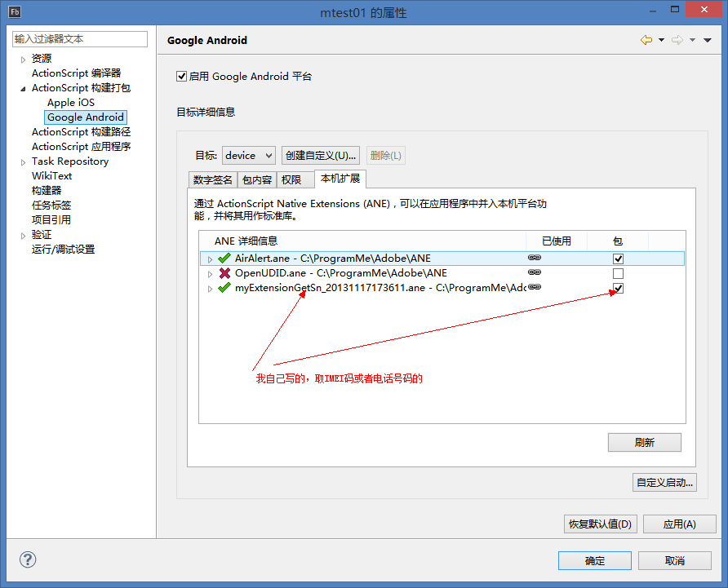The image size is (728, 588).
Task: Select 验证 in the tree
Action: pos(42,234)
